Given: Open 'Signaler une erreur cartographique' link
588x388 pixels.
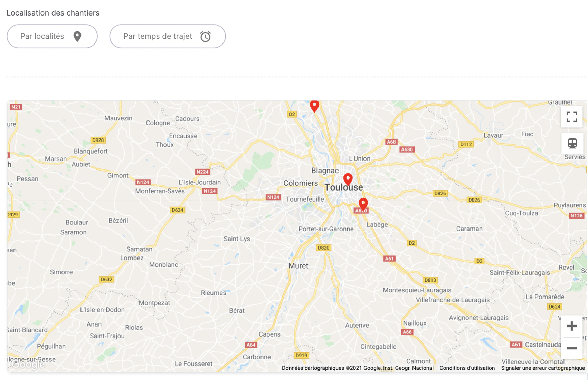Looking at the screenshot, I should tap(543, 368).
